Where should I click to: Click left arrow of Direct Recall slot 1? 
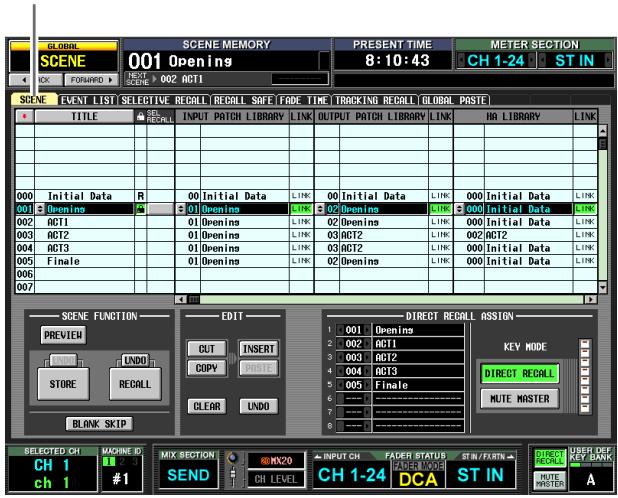tap(340, 330)
